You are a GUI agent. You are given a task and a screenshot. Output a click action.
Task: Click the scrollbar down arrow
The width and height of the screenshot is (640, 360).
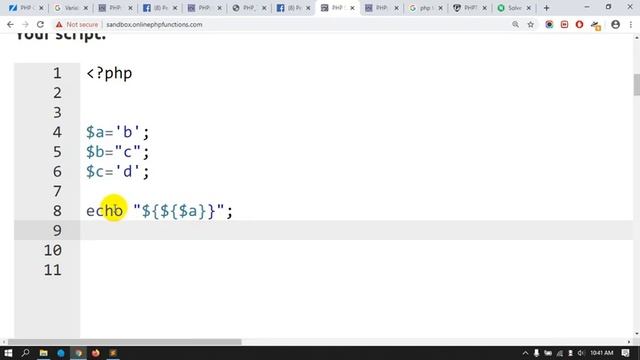pos(636,334)
